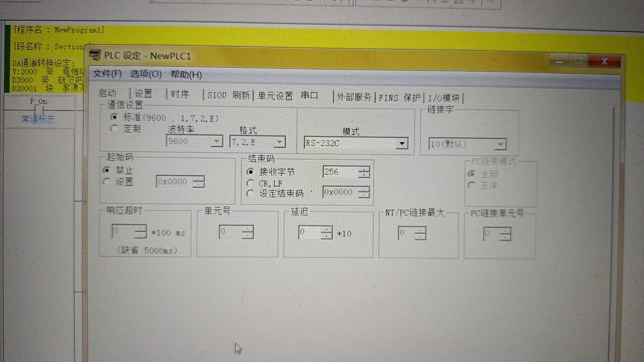Open the 文件(F) menu
Image resolution: width=644 pixels, height=362 pixels.
pos(107,74)
